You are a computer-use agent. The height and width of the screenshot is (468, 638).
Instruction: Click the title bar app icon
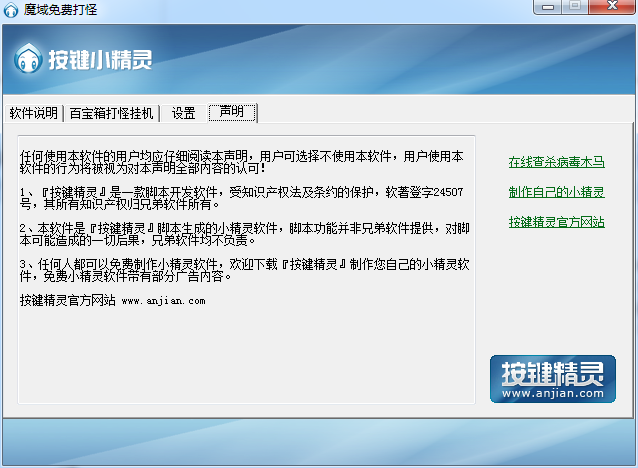(x=11, y=9)
